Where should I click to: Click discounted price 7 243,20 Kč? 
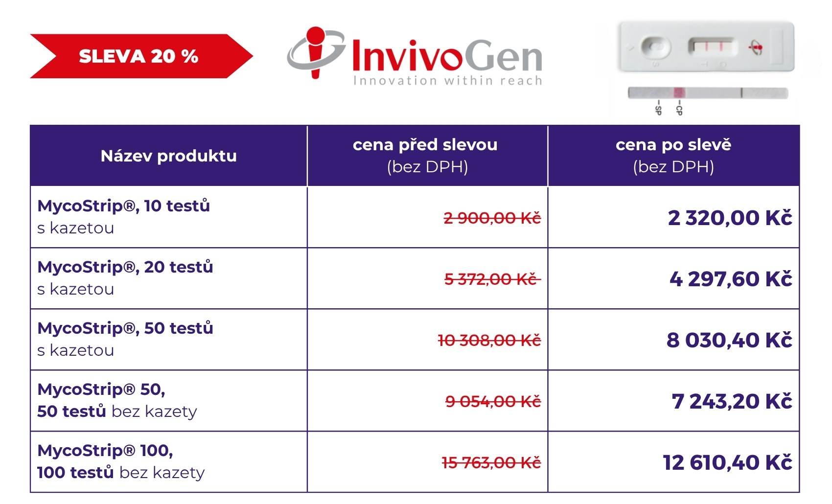(732, 401)
